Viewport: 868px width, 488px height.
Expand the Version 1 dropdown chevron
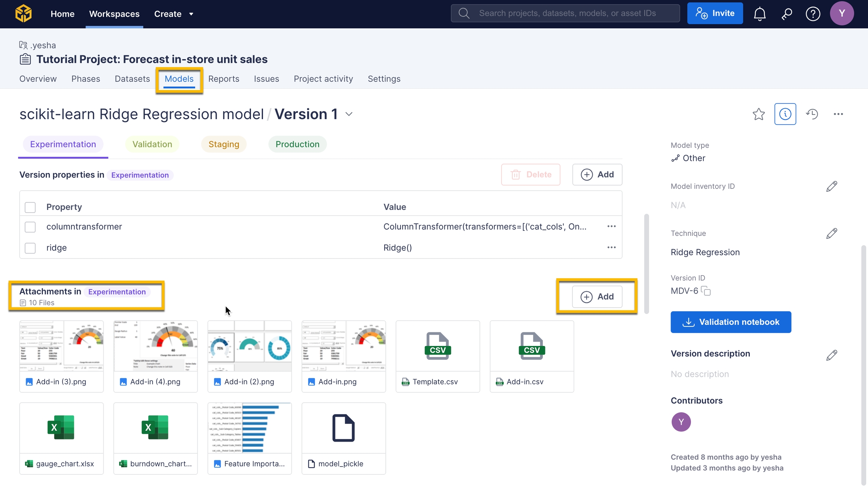pos(349,114)
